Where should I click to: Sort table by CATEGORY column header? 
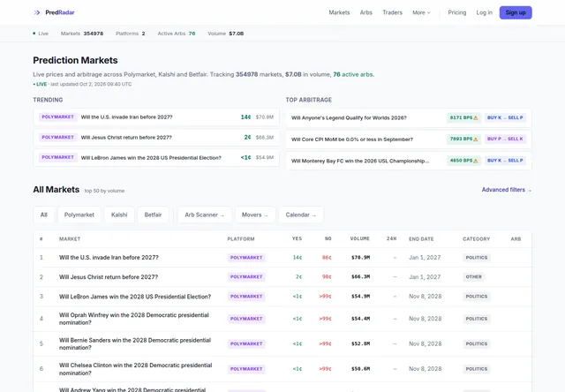click(477, 239)
